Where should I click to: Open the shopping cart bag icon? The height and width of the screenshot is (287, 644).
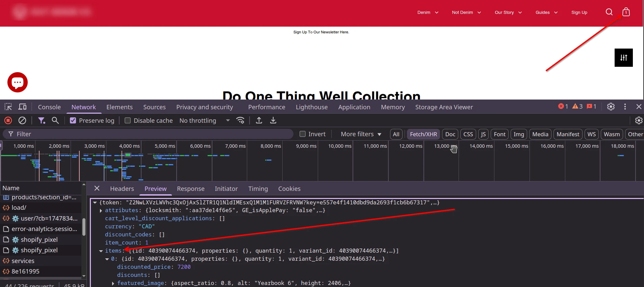(x=626, y=12)
